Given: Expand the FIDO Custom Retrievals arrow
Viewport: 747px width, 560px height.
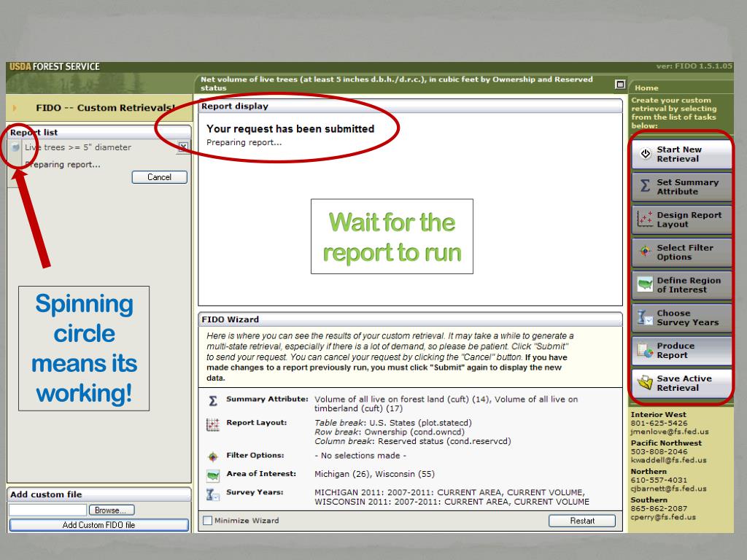Looking at the screenshot, I should (15, 108).
